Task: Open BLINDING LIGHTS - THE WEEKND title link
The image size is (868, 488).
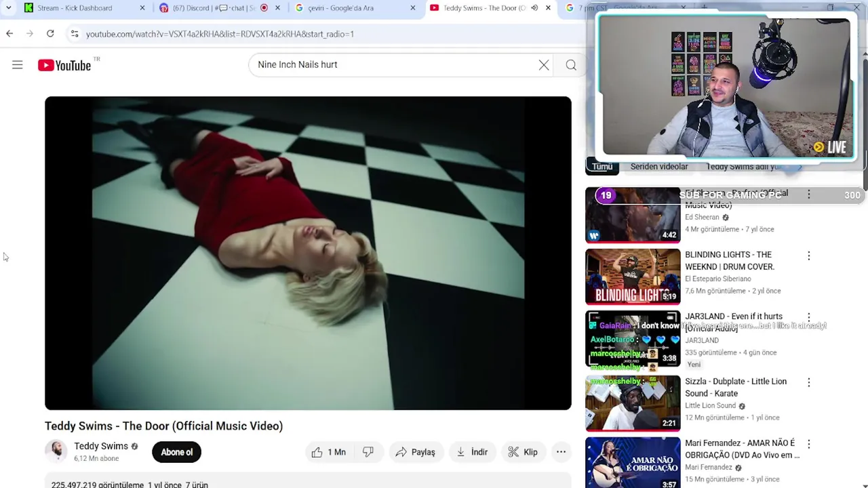Action: [730, 260]
